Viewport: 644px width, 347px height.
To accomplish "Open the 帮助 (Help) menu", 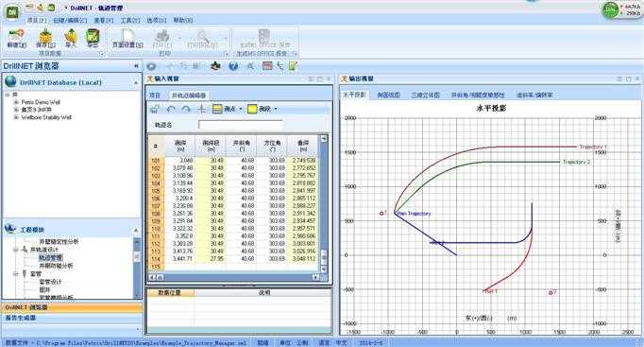I will 183,20.
